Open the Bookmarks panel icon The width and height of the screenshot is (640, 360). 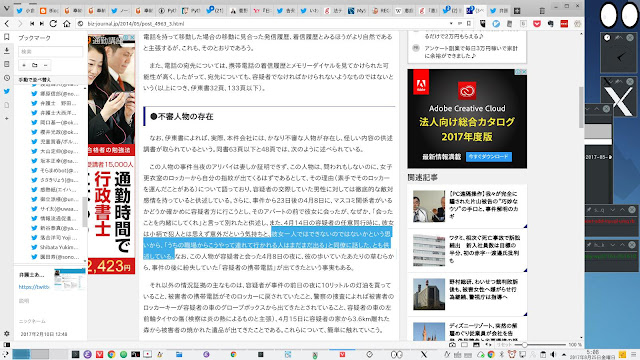[x=7, y=37]
